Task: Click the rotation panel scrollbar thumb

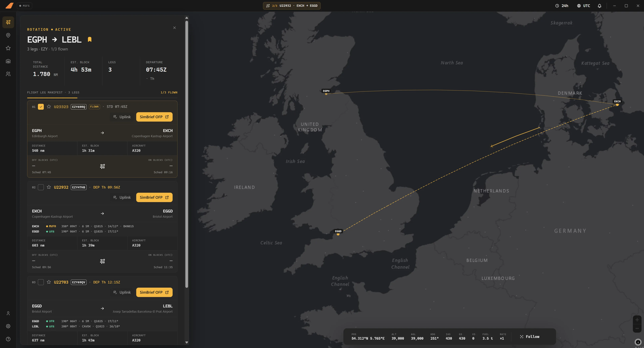Action: tap(187, 154)
